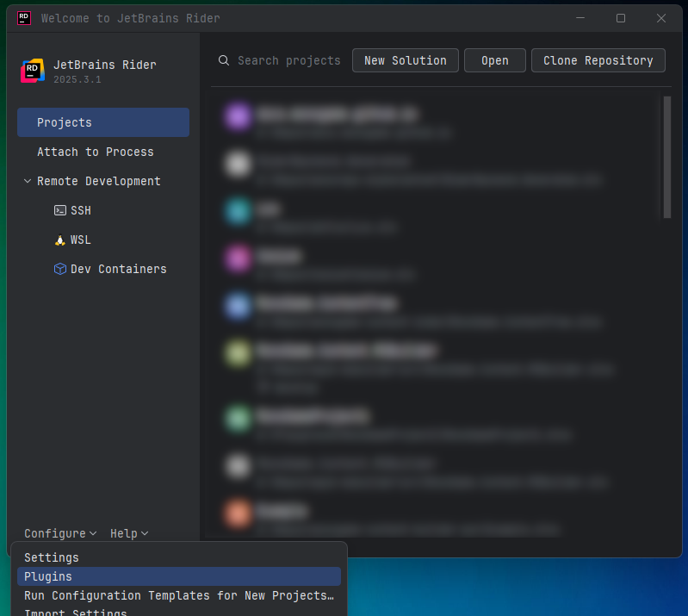Click the Dev Containers cube icon
Screen dimensions: 688x616
point(60,269)
